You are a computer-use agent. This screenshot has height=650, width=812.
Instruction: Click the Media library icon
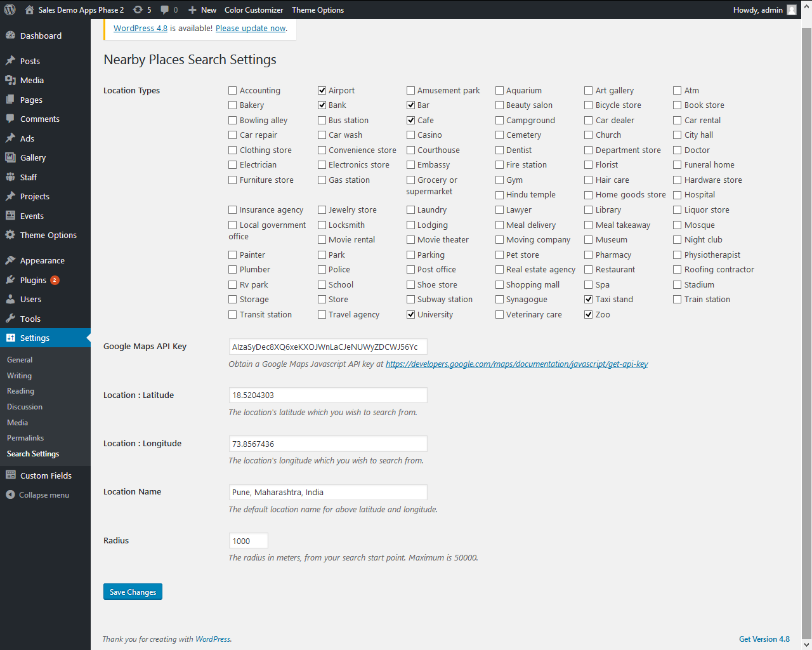tap(10, 80)
